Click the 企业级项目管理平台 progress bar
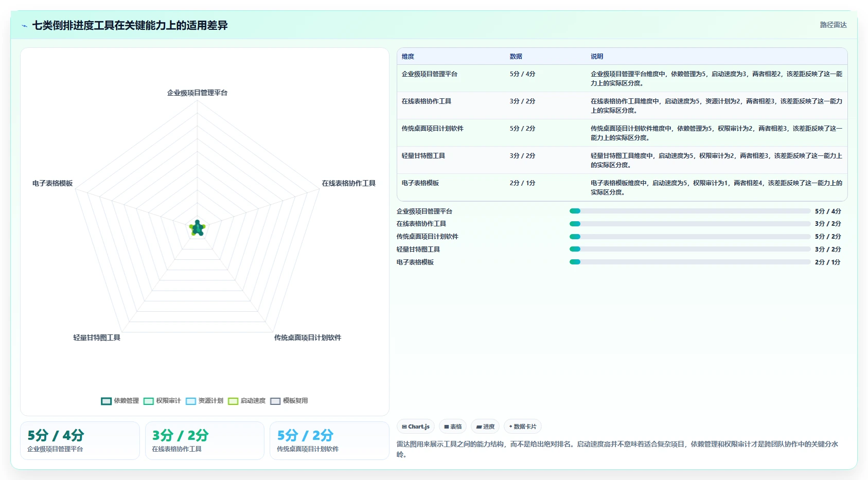868x480 pixels. coord(690,211)
